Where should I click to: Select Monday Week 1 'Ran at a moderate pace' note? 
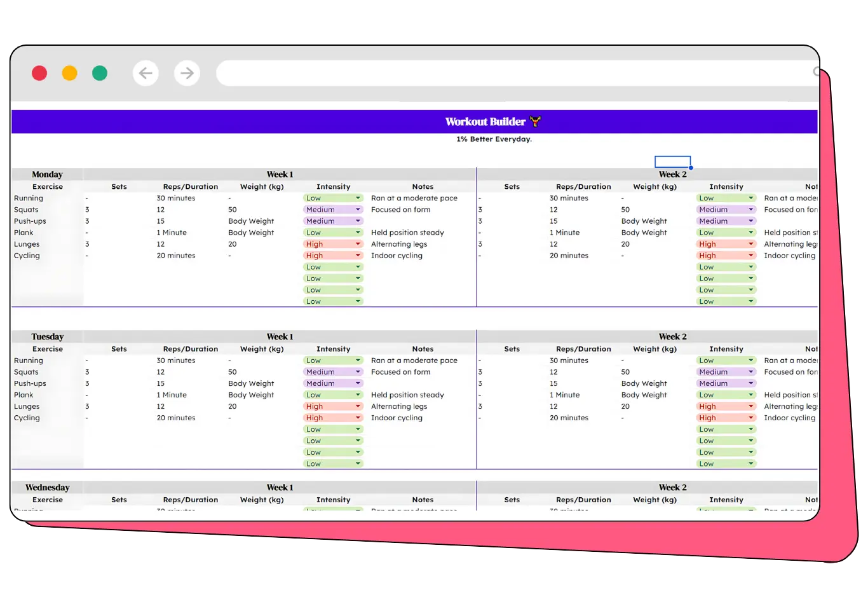414,198
